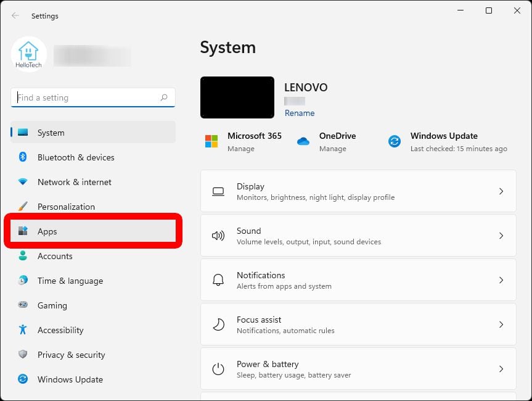Image resolution: width=532 pixels, height=401 pixels.
Task: Click the OneDrive title text
Action: tap(338, 136)
